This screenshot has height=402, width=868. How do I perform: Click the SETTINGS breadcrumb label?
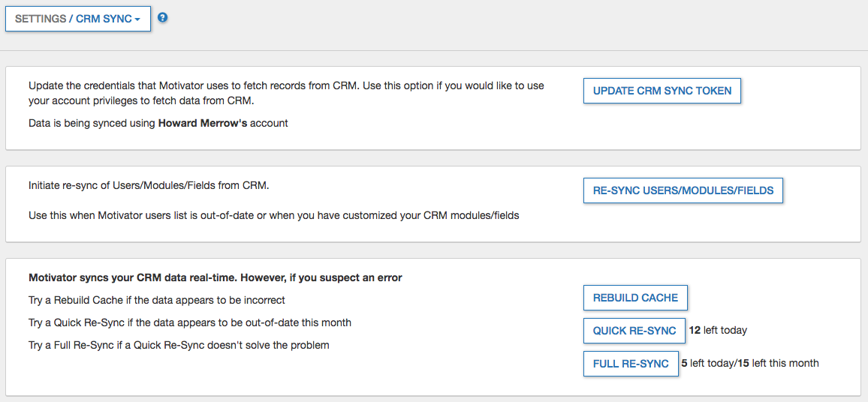41,19
